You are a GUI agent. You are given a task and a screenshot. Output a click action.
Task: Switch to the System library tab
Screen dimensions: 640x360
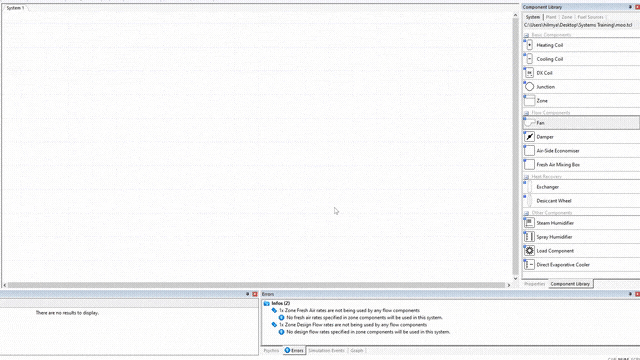coord(533,17)
